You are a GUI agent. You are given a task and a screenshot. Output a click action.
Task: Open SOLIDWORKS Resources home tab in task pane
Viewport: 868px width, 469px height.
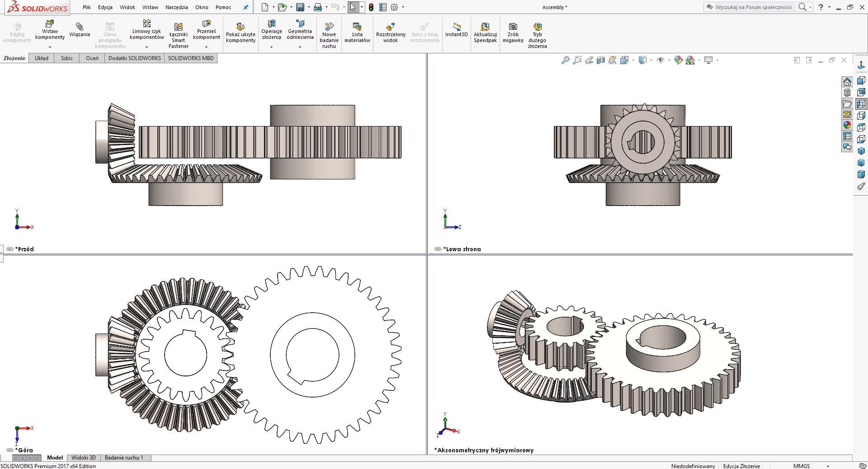(x=847, y=82)
